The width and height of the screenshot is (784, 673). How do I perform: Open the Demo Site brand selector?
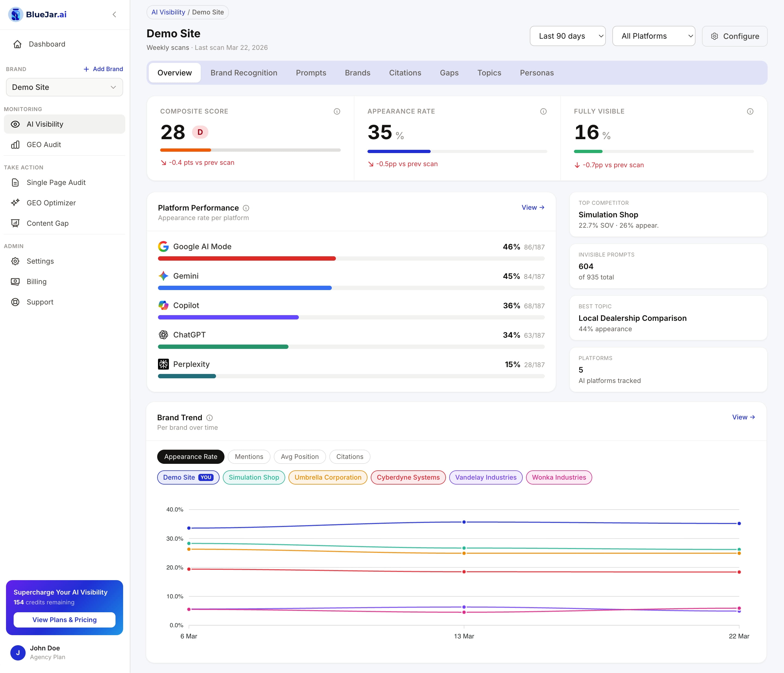(x=64, y=87)
